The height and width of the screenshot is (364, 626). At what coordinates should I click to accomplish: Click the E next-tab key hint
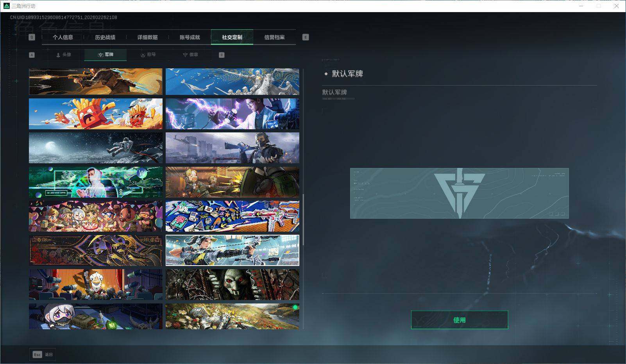click(x=306, y=37)
